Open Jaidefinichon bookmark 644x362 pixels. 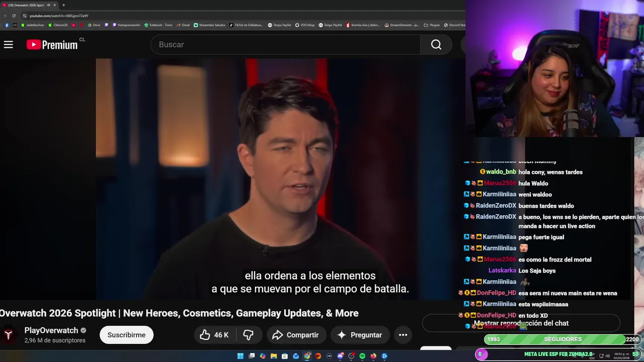[x=33, y=25]
